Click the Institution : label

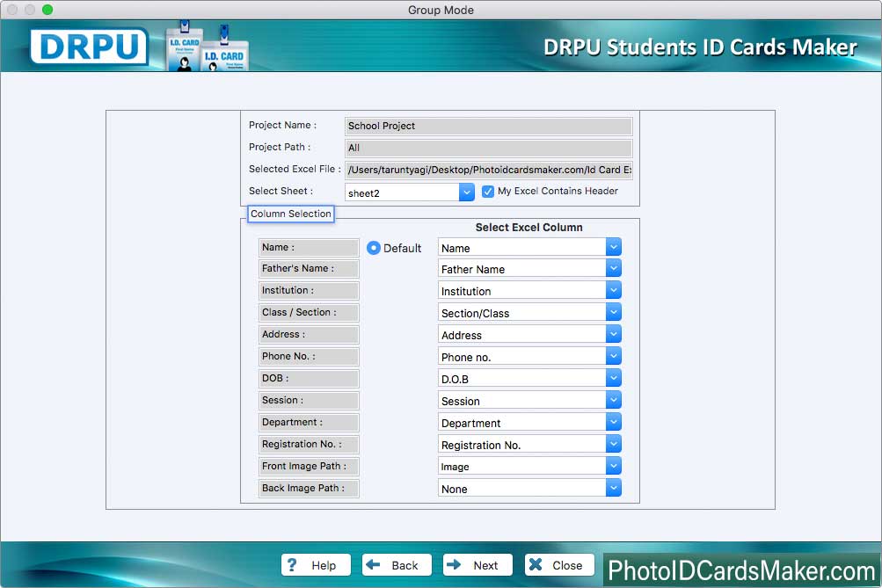309,291
